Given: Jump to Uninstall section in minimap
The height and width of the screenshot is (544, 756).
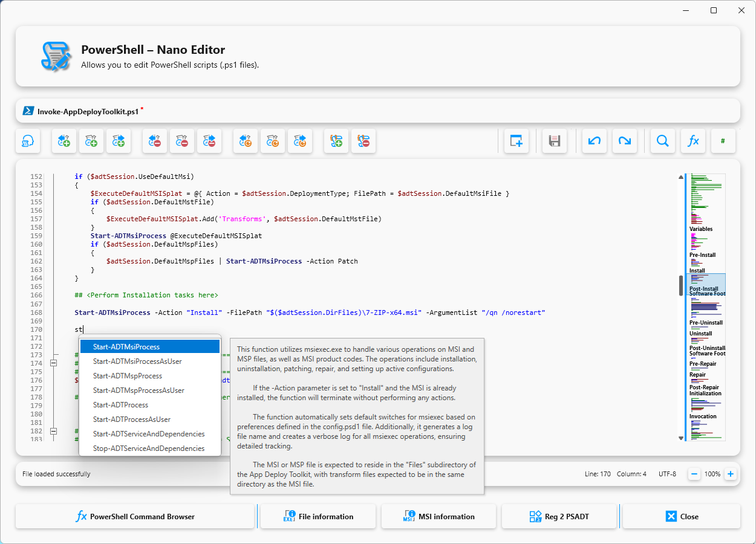Looking at the screenshot, I should coord(700,334).
